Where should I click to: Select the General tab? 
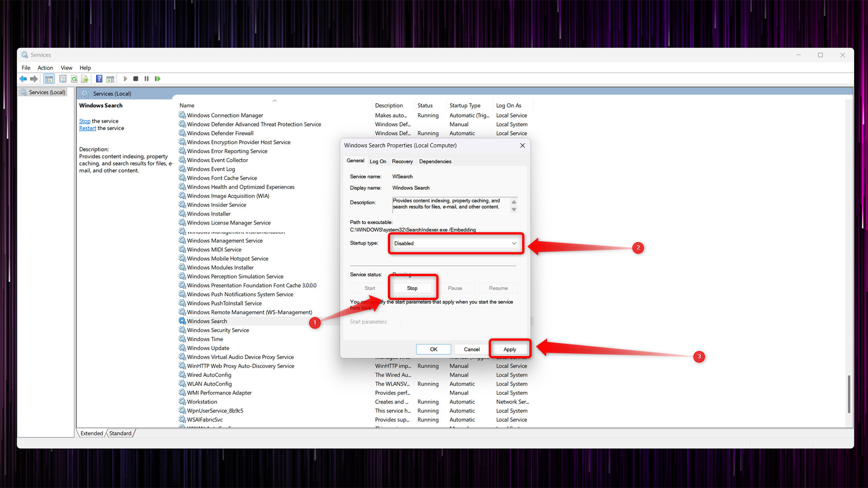pos(355,160)
